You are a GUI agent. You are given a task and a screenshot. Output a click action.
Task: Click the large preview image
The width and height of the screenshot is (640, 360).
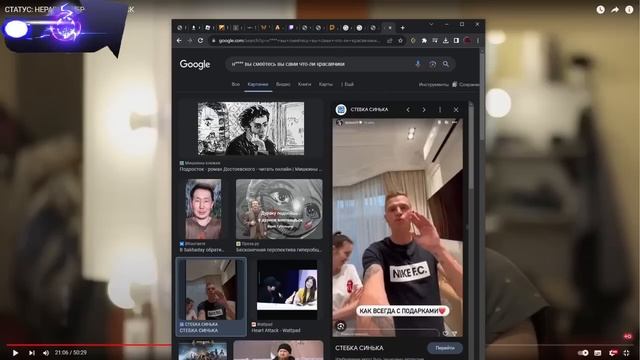pyautogui.click(x=398, y=227)
